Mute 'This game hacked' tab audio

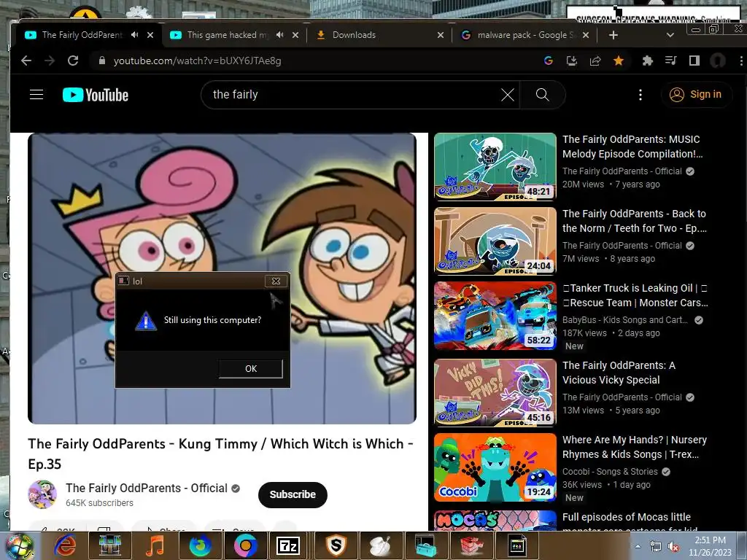click(279, 35)
